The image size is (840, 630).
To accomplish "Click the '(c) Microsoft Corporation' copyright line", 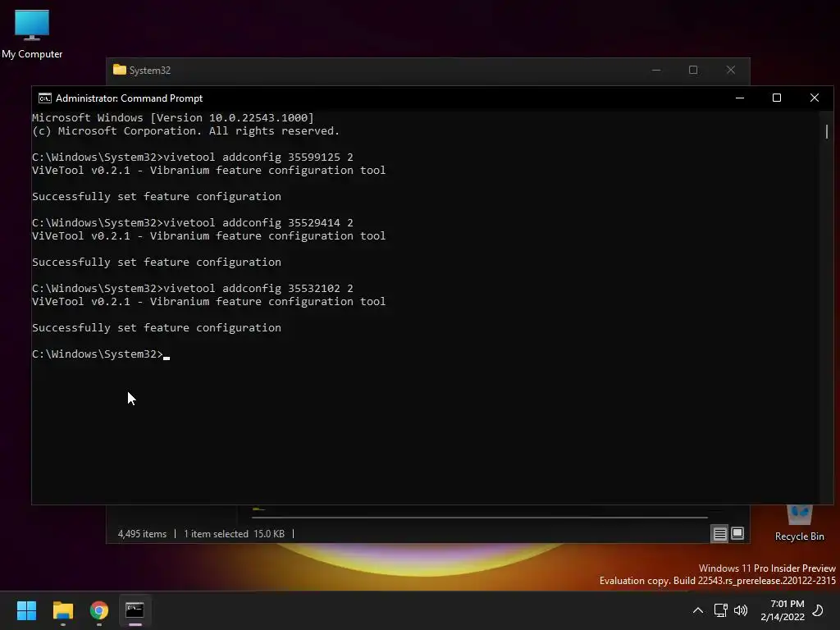I will pos(185,130).
